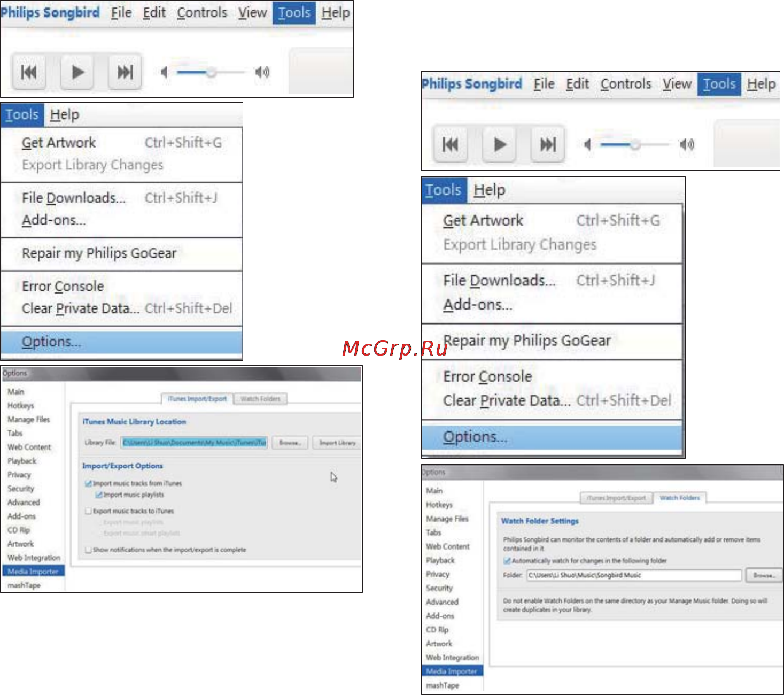Select Artwork in Watch Folder dialog sidebar
The image size is (784, 695).
pos(439,644)
